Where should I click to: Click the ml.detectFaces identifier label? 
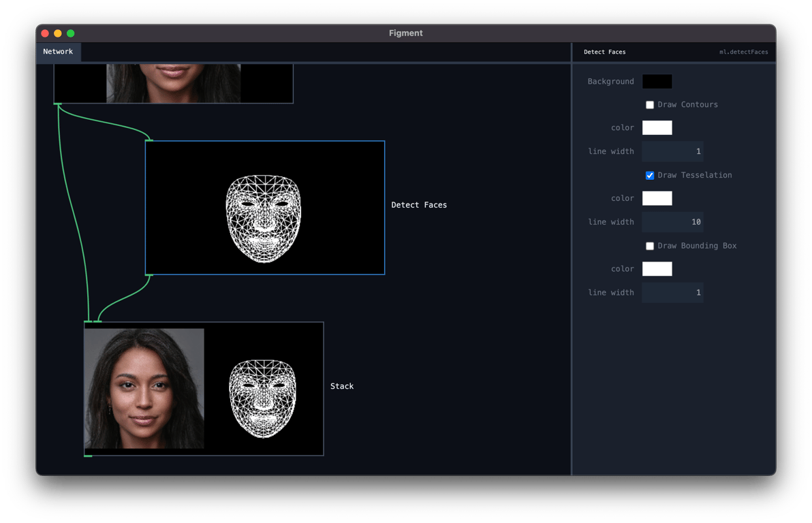(743, 52)
